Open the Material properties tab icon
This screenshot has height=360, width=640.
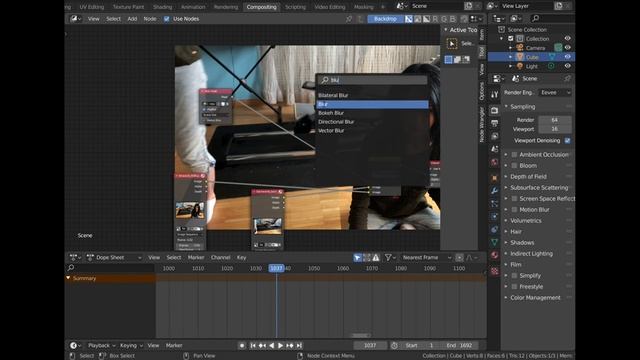tap(495, 255)
